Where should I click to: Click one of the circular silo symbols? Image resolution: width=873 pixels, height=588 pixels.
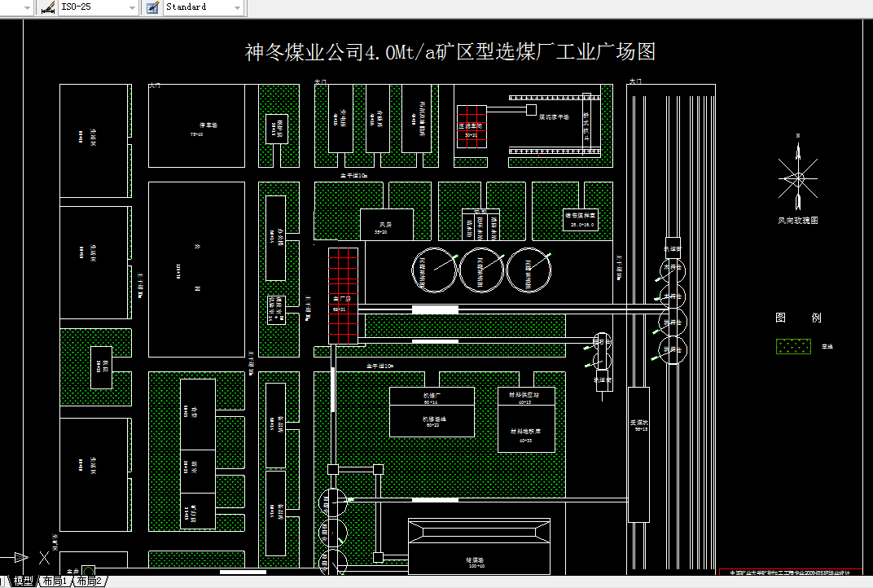(436, 270)
